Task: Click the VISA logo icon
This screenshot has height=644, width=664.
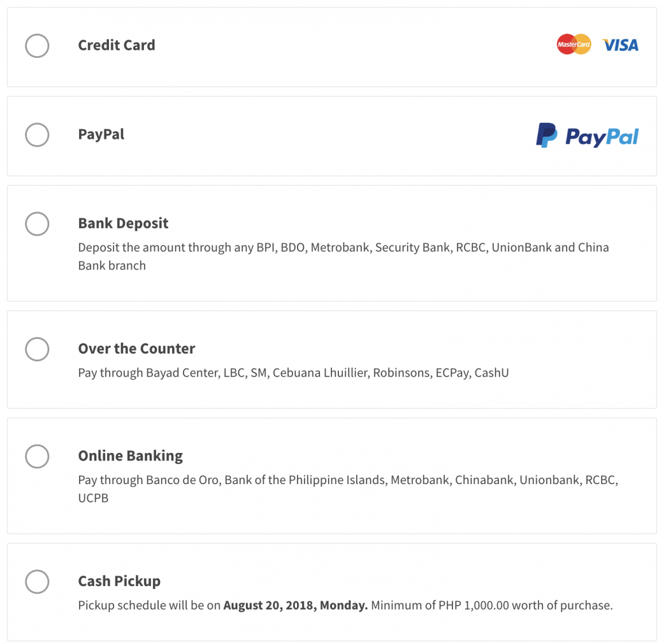Action: click(x=620, y=45)
